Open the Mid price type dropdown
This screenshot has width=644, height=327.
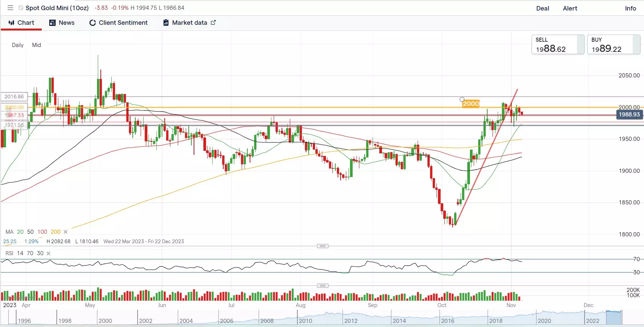(36, 45)
